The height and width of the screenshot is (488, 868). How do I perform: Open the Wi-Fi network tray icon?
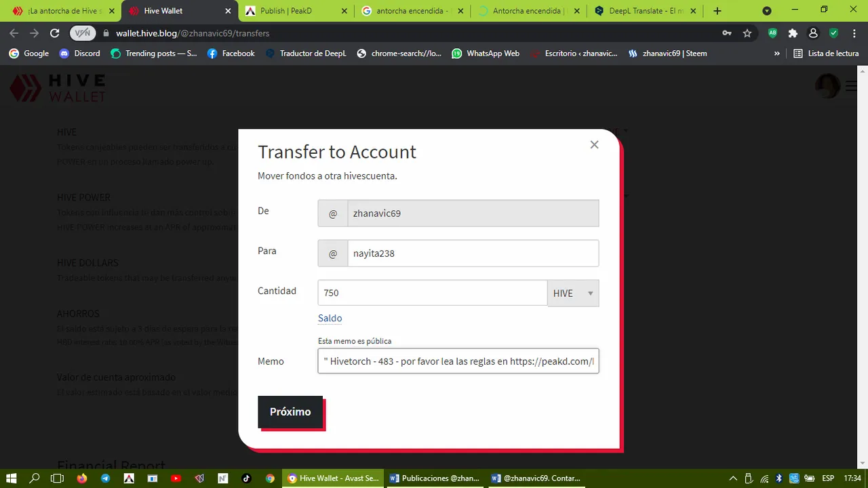[x=764, y=478]
